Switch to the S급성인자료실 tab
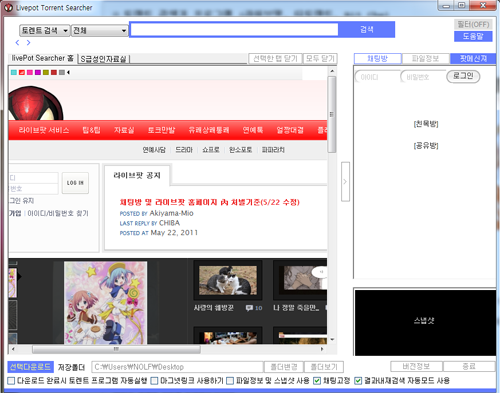500x393 pixels. (x=104, y=59)
